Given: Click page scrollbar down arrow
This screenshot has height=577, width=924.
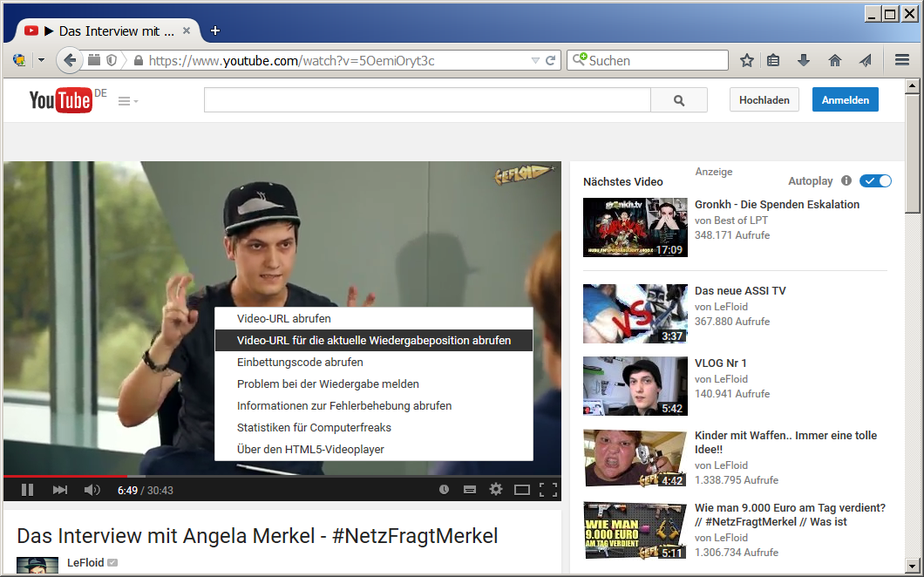Looking at the screenshot, I should point(912,565).
